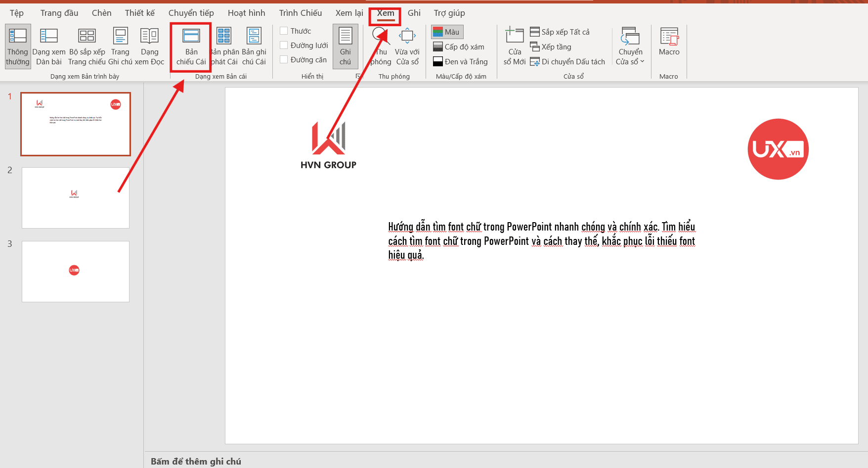Viewport: 868px width, 468px height.
Task: Turn on Đường căn guides
Action: point(284,59)
